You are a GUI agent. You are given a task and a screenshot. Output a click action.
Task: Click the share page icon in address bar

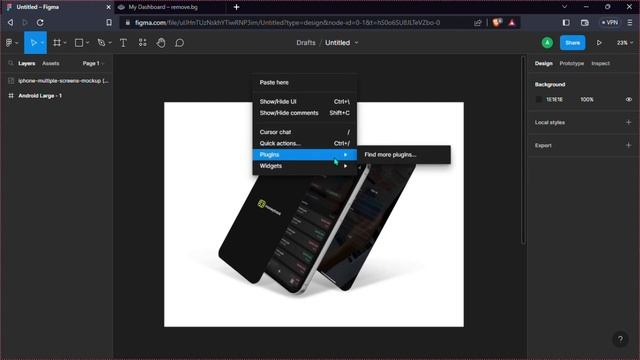(478, 22)
